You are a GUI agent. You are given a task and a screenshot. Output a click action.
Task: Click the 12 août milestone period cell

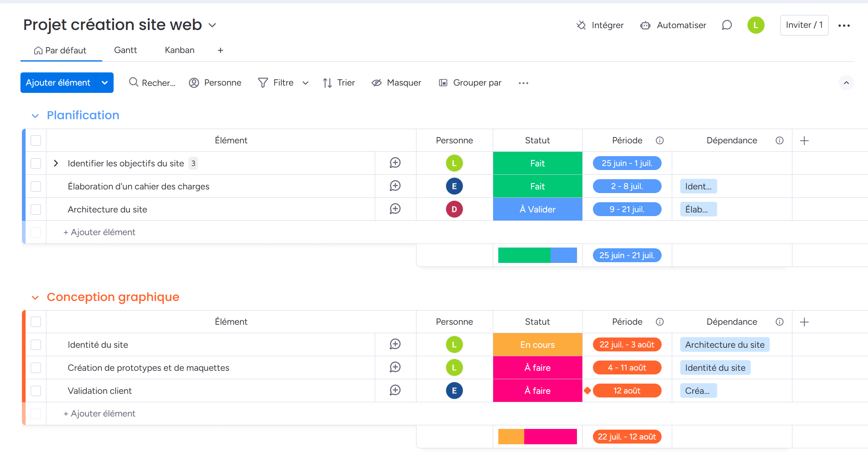pyautogui.click(x=627, y=391)
